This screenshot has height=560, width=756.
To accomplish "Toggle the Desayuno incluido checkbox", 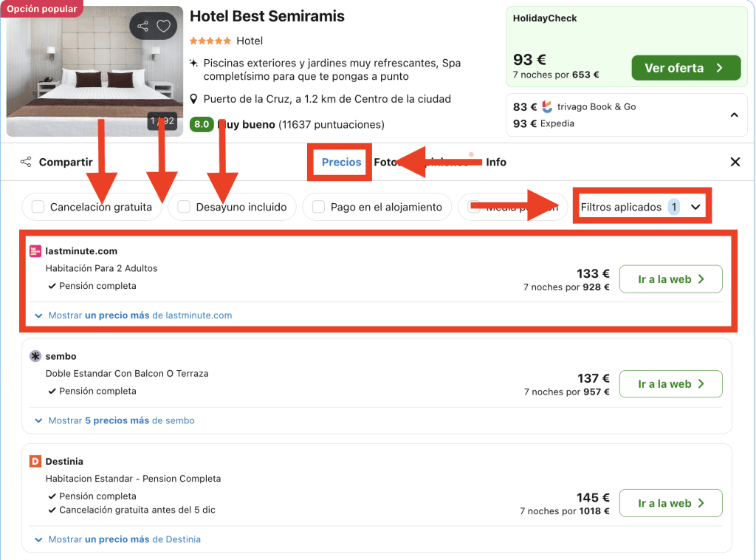I will point(185,207).
